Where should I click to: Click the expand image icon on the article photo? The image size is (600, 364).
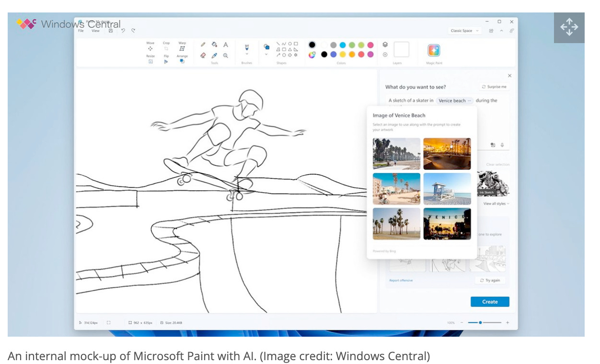569,28
